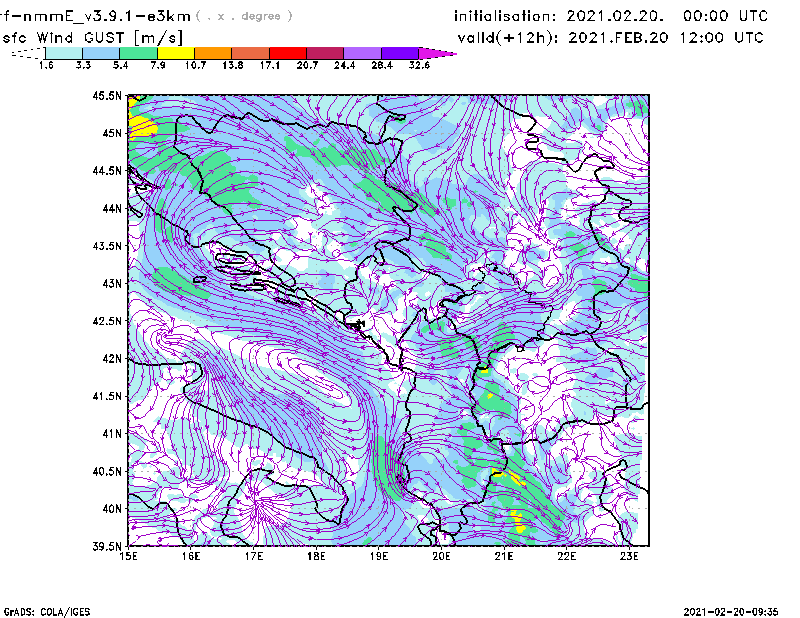Click the yellow 7.9–10.7 legend swatch
The height and width of the screenshot is (618, 800).
pos(176,53)
